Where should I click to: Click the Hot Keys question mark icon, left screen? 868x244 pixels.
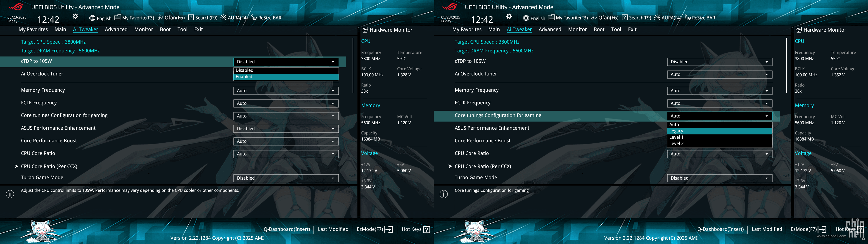427,230
